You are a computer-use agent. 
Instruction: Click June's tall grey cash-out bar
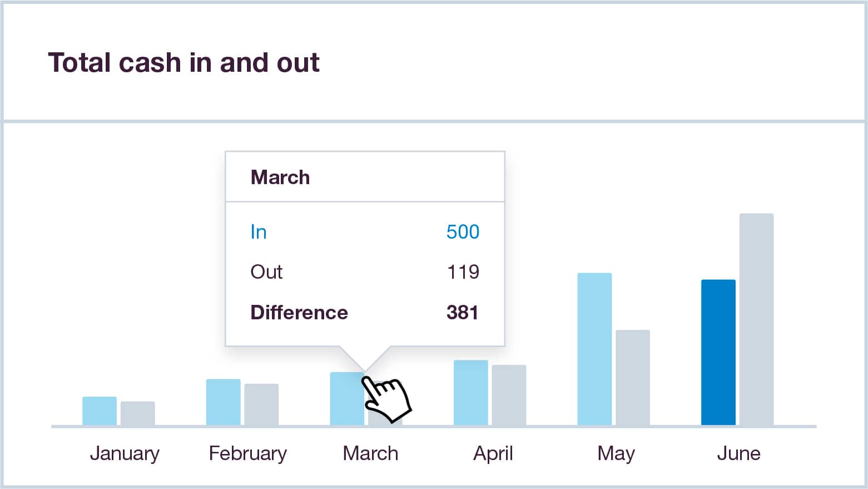coord(756,319)
